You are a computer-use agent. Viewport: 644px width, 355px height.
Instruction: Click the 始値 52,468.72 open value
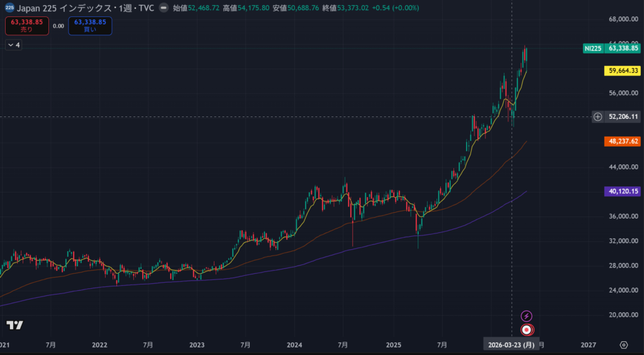click(x=196, y=8)
